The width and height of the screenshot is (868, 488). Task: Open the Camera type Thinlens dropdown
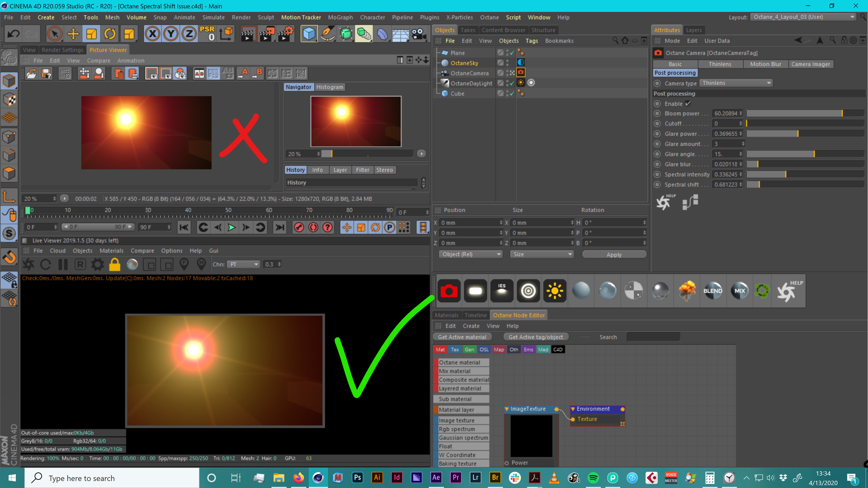tap(736, 83)
